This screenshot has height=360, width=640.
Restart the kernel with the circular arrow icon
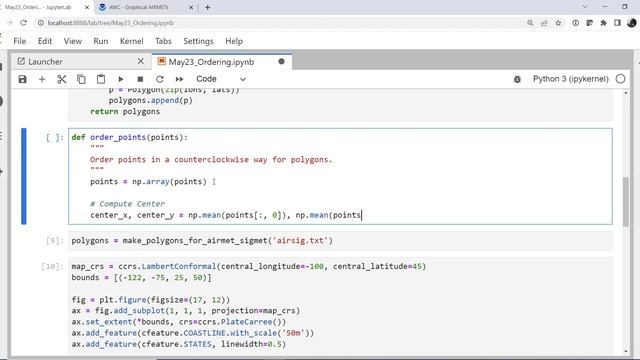click(160, 79)
